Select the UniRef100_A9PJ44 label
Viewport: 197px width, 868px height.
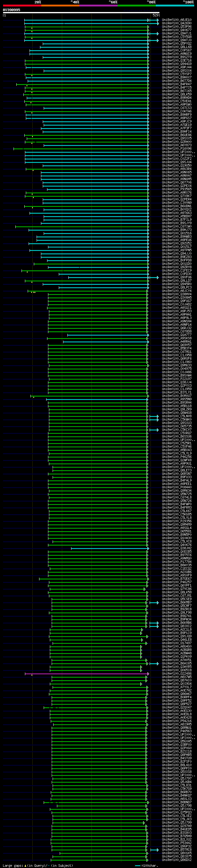pos(177,67)
